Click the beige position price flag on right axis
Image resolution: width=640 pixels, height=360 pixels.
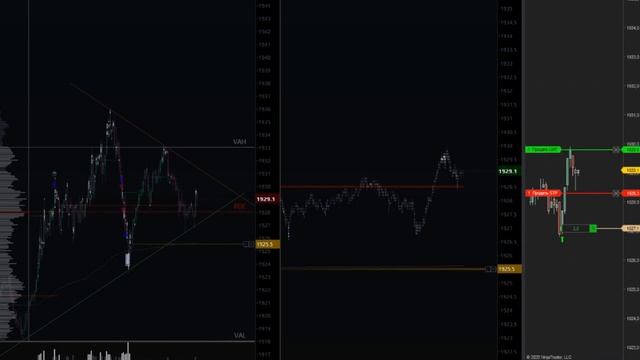(631, 229)
